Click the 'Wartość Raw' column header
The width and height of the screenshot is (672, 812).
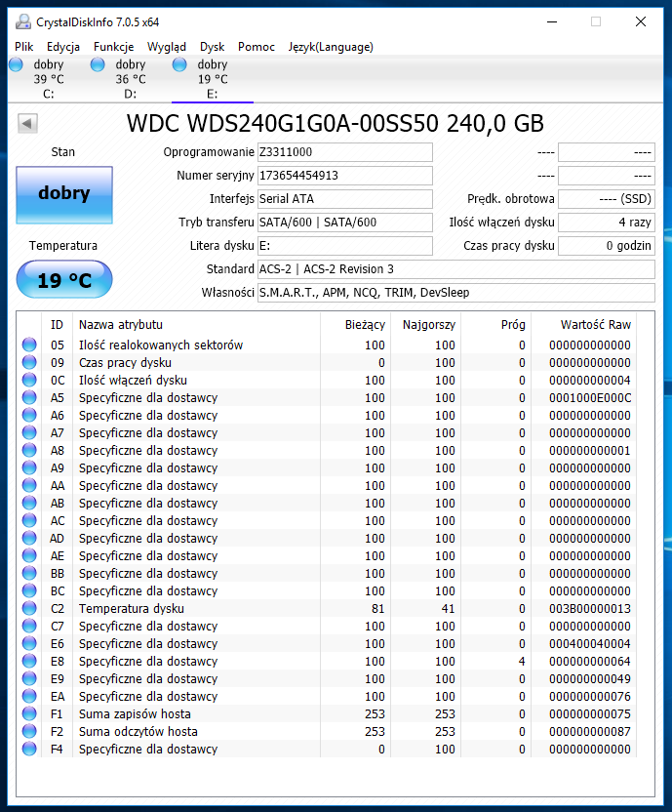click(584, 325)
